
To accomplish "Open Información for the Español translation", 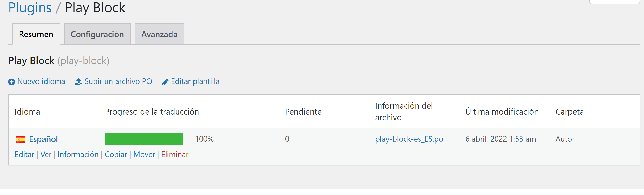I will 78,155.
